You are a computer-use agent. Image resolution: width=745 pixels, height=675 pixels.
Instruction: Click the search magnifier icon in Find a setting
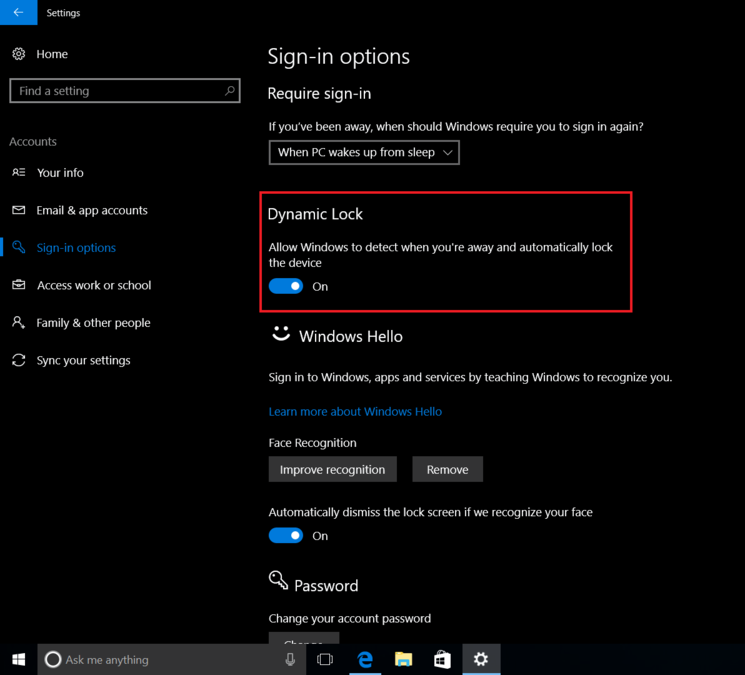pos(230,91)
